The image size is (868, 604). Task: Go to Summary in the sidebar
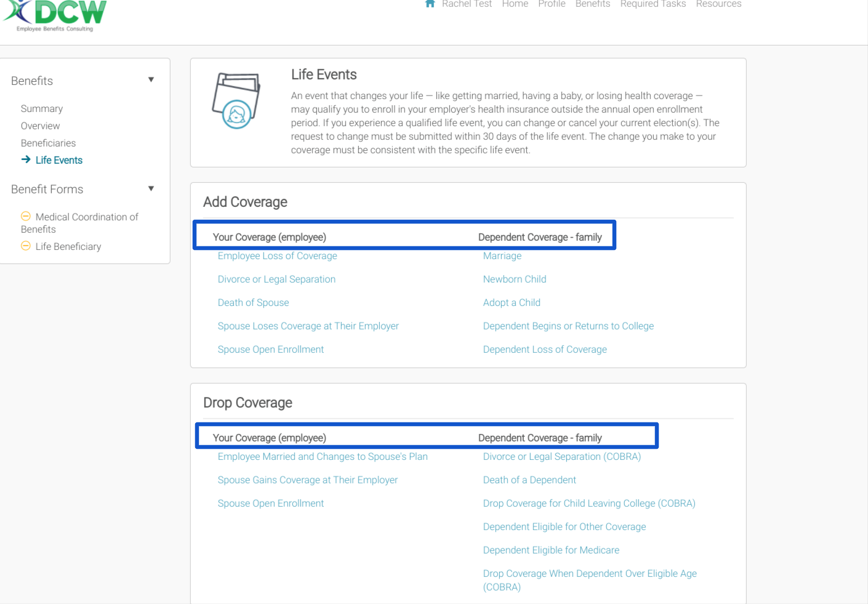click(x=42, y=108)
